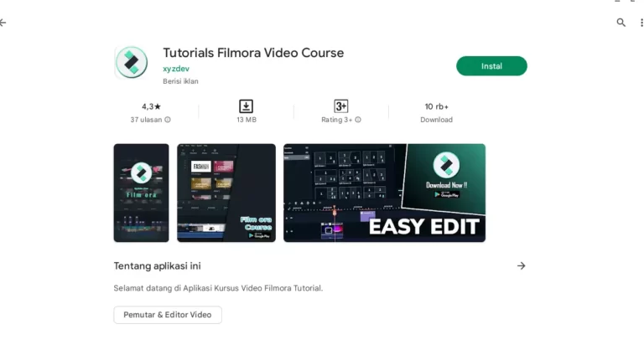Open the three-dot overflow menu
The height and width of the screenshot is (345, 644).
coord(641,23)
